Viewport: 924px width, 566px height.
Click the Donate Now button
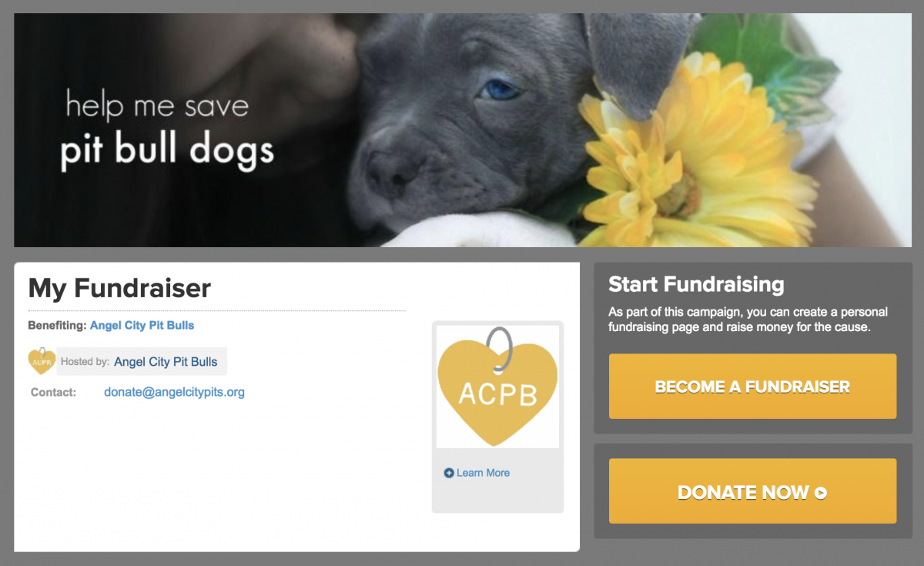[752, 491]
